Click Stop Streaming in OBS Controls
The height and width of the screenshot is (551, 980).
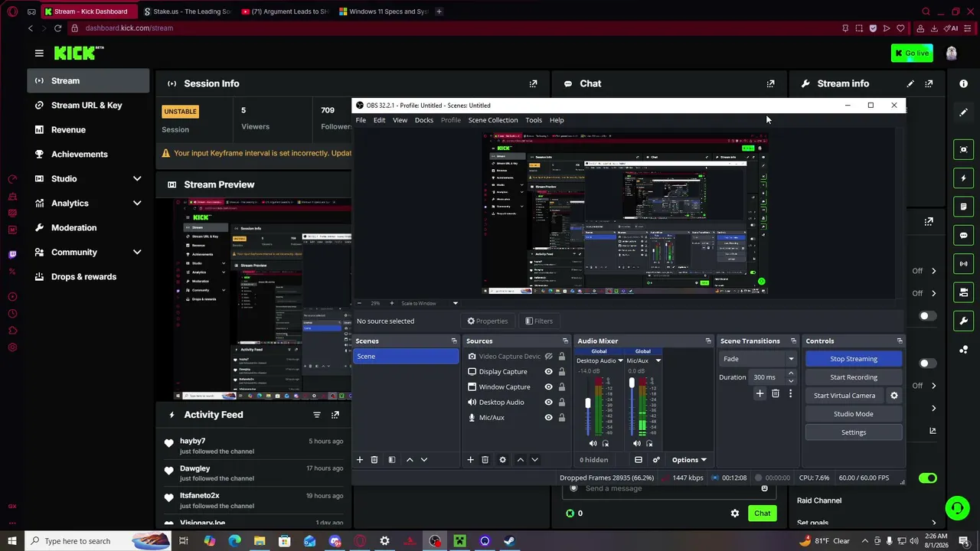point(854,359)
